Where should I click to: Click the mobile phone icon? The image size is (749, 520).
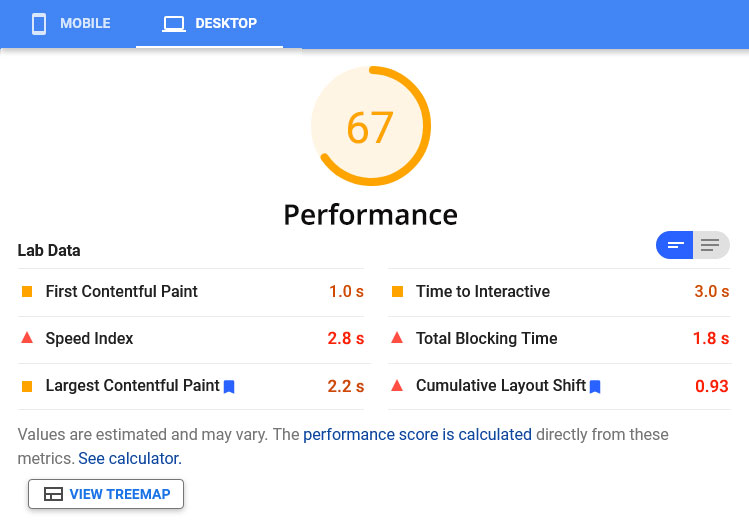point(39,23)
